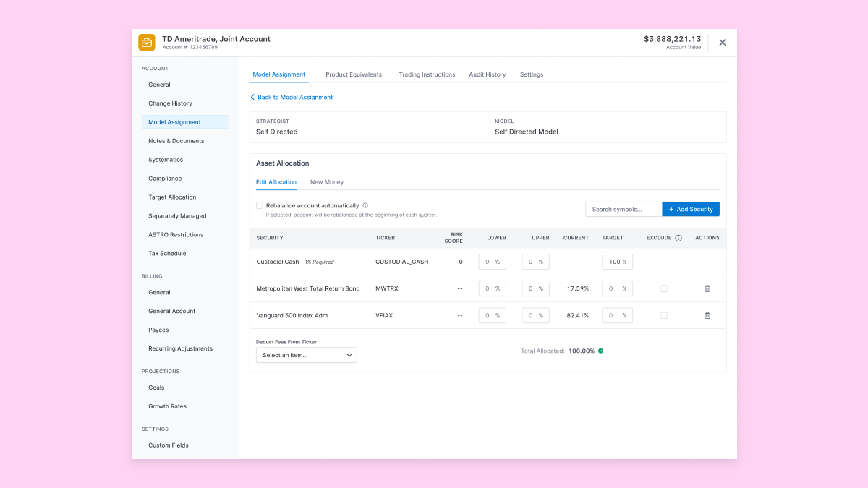Click Target field for Custodial Cash
The image size is (868, 488).
[617, 262]
